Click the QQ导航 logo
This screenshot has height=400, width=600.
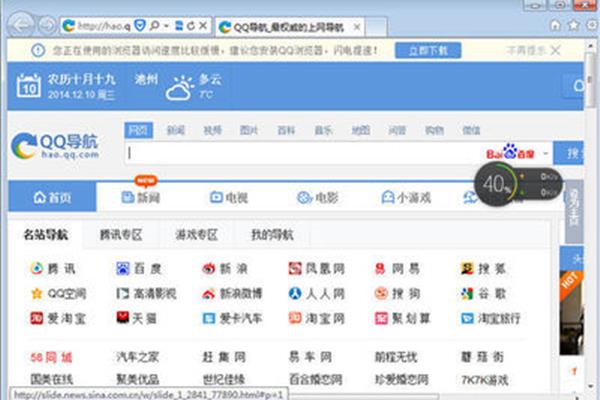coord(55,146)
